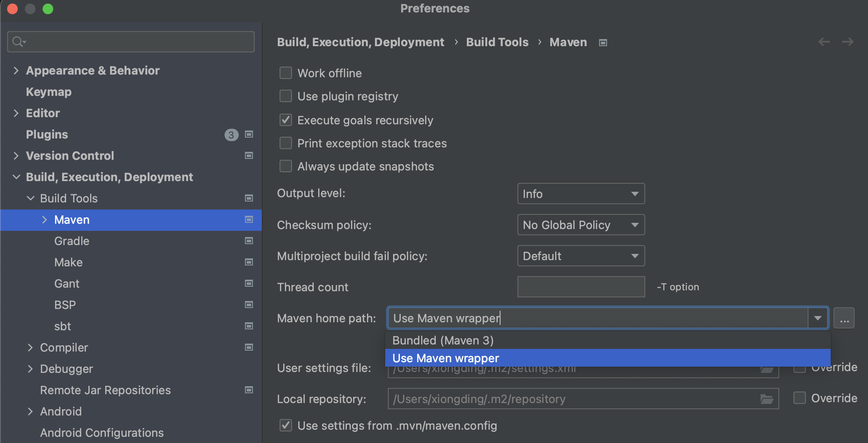Select Gant in Build Tools
Screen dimensions: 868x443
[x=67, y=284]
